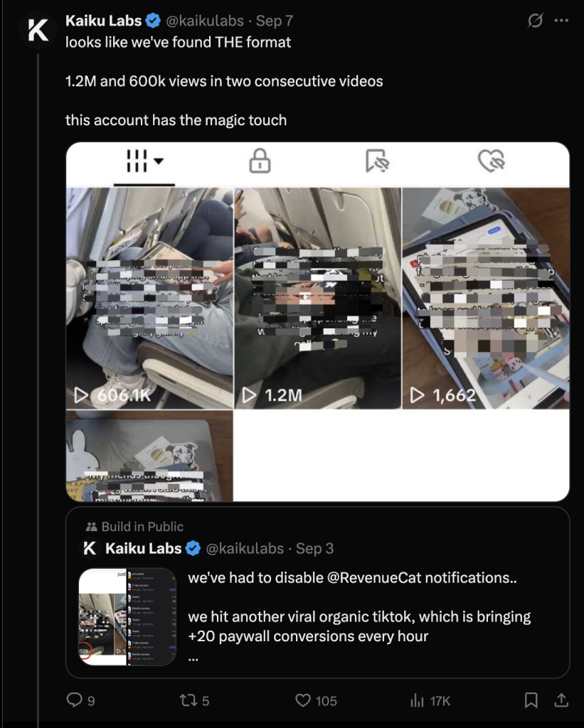Open the @kaikulabs handle link

205,21
